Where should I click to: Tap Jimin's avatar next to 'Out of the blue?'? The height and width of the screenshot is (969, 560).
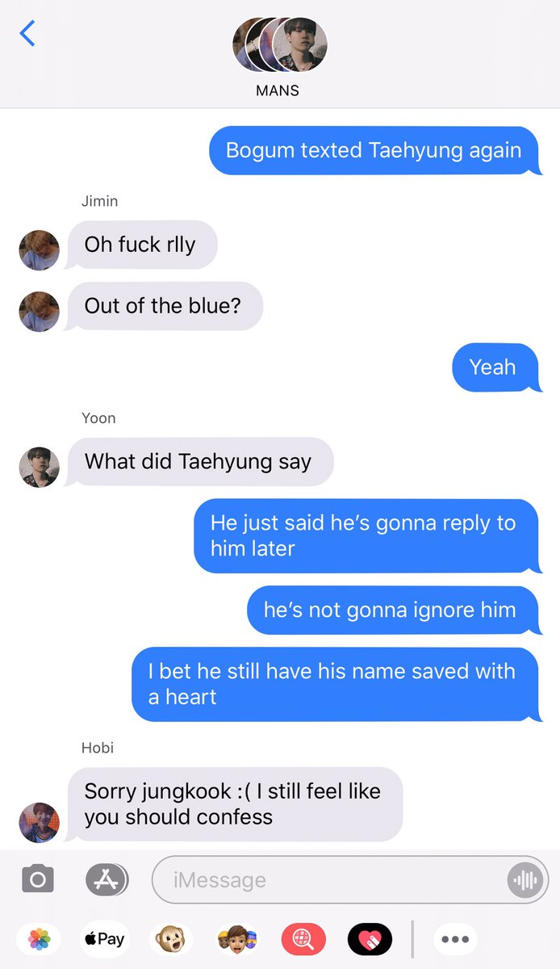pos(40,312)
